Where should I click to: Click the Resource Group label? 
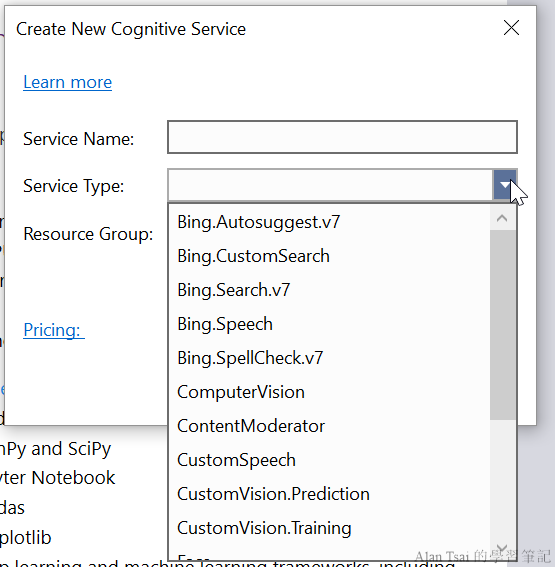pyautogui.click(x=88, y=234)
